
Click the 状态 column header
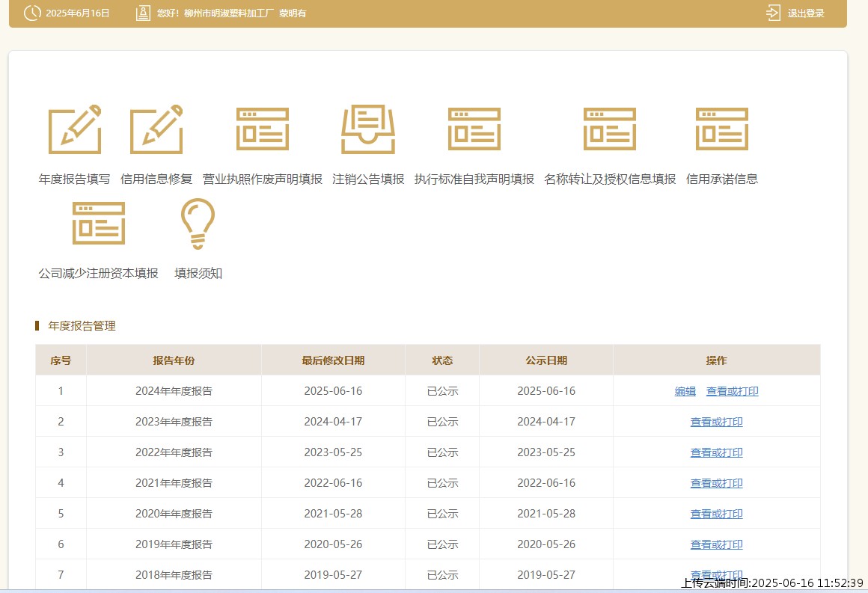click(x=442, y=360)
